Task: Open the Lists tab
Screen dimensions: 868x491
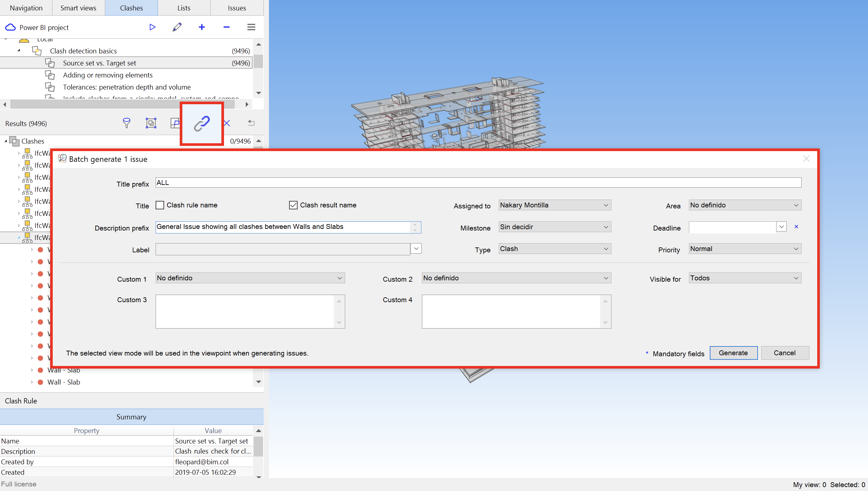Action: point(184,8)
